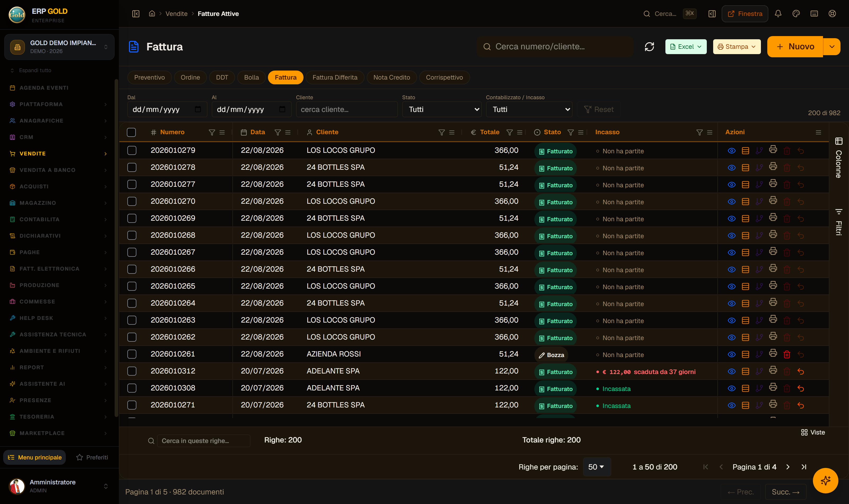Viewport: 849px width, 504px height.
Task: Switch to the Preventivo tab
Action: [149, 77]
